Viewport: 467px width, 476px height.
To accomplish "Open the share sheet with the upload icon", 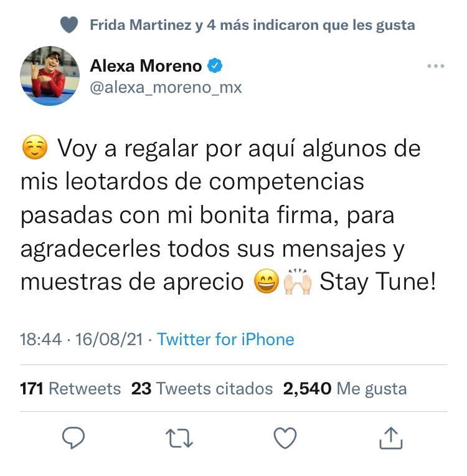I will [391, 438].
